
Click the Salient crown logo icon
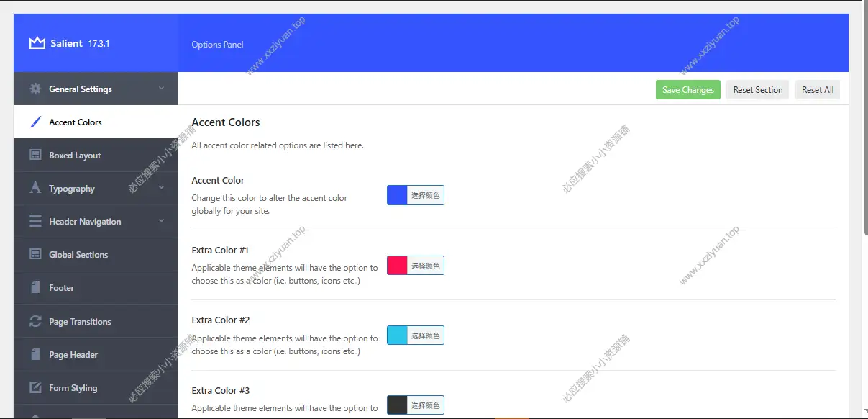coord(37,43)
